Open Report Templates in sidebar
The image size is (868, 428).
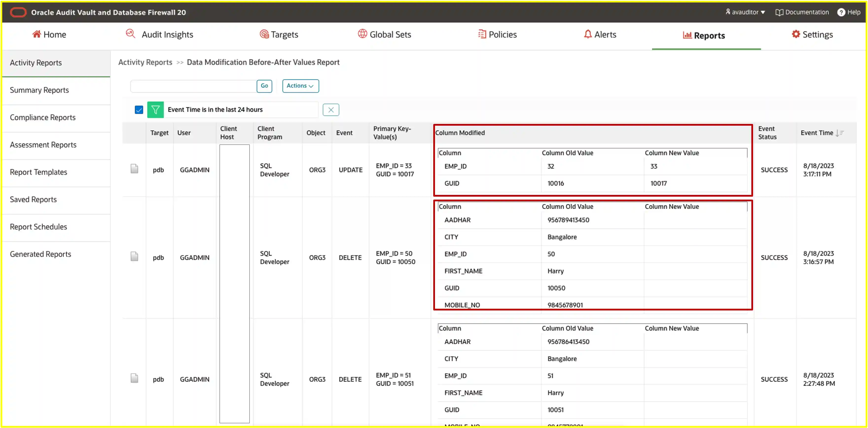pyautogui.click(x=56, y=172)
